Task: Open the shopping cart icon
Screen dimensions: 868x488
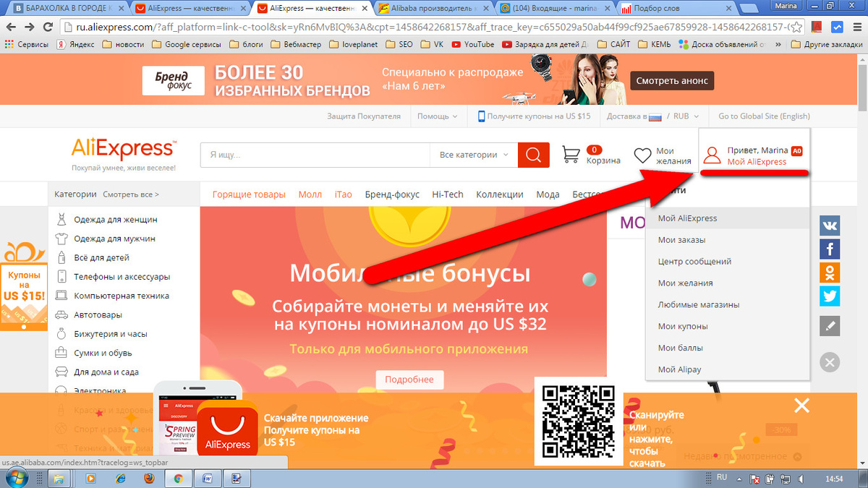Action: pos(571,155)
